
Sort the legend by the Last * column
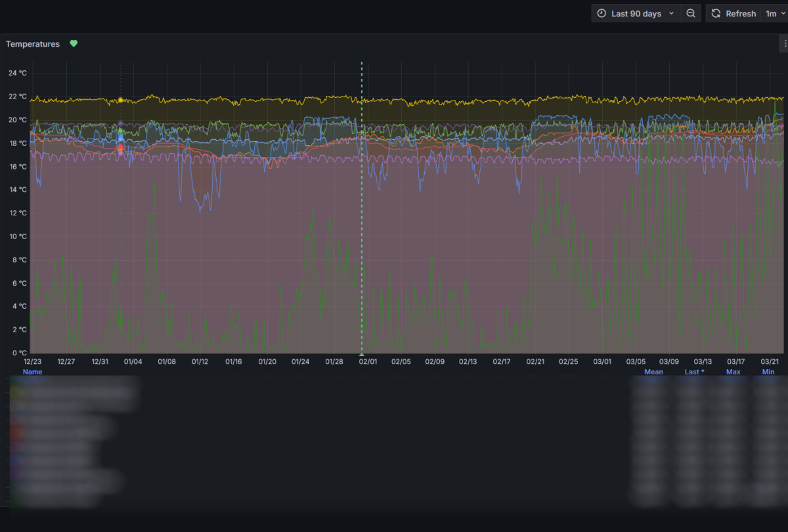tap(694, 372)
